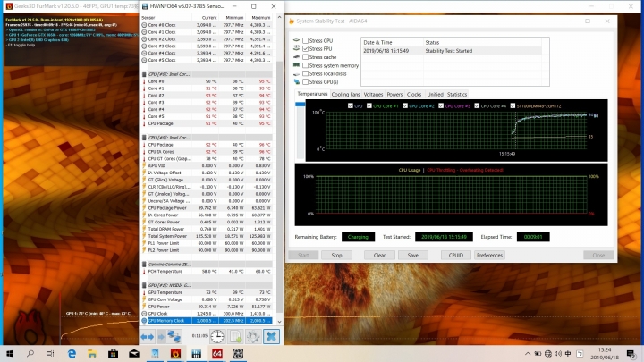Image resolution: width=644 pixels, height=362 pixels.
Task: Click CPUID button in AIDA64
Action: 456,256
